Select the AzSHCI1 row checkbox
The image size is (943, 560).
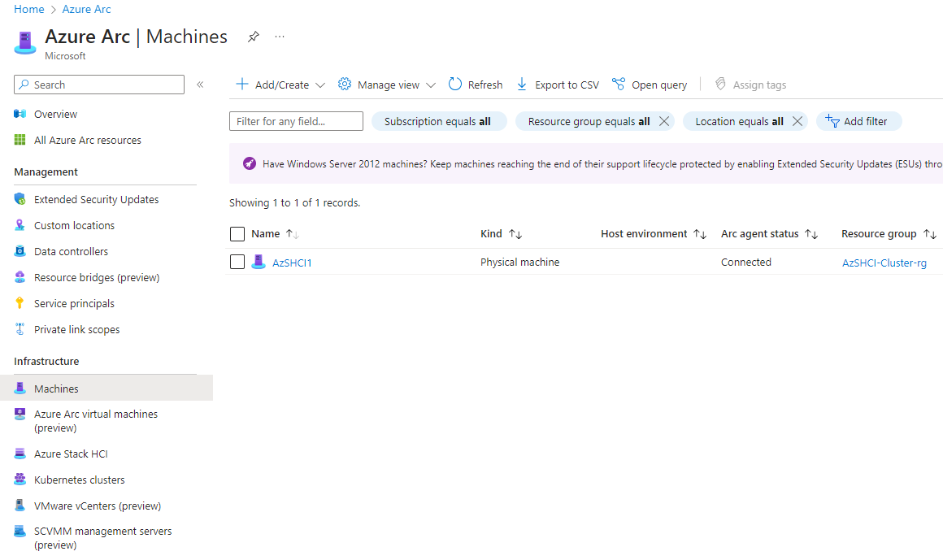(237, 262)
